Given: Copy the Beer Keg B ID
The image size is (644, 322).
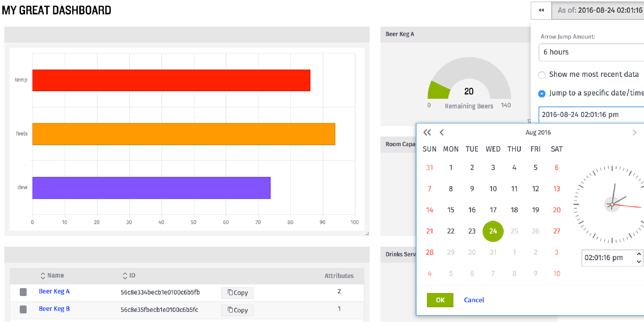Looking at the screenshot, I should point(237,310).
